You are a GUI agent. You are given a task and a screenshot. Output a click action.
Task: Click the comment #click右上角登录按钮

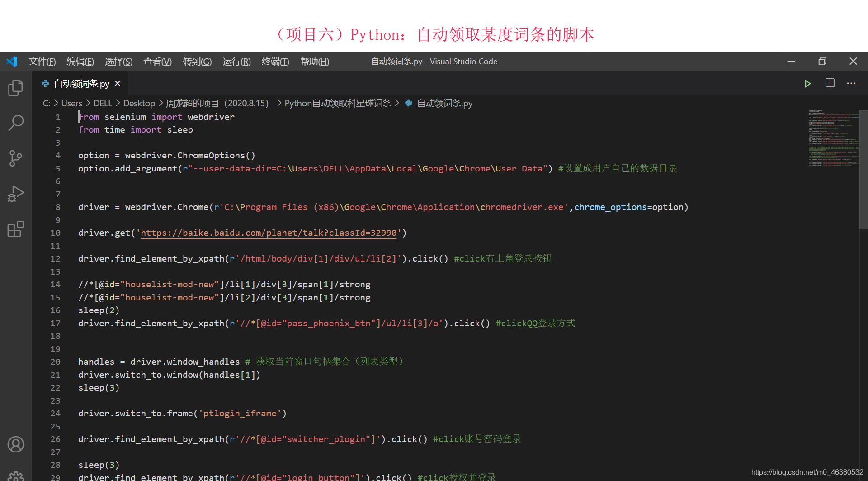pyautogui.click(x=503, y=258)
